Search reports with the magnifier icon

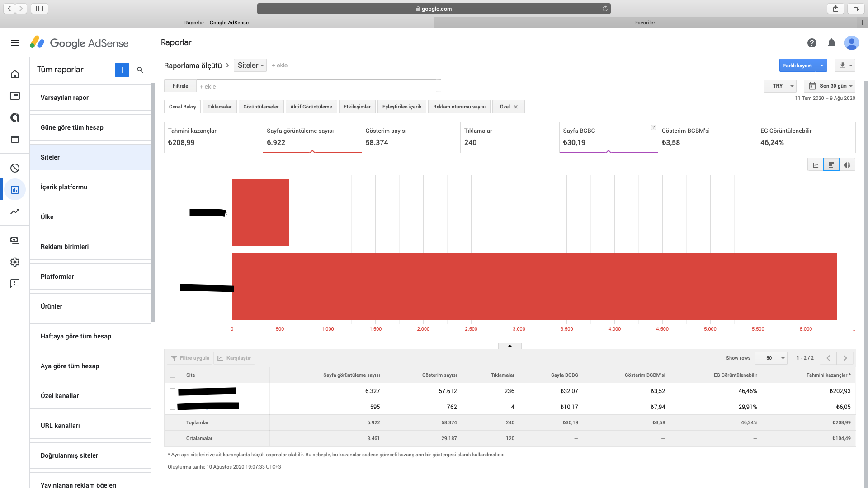pos(140,70)
